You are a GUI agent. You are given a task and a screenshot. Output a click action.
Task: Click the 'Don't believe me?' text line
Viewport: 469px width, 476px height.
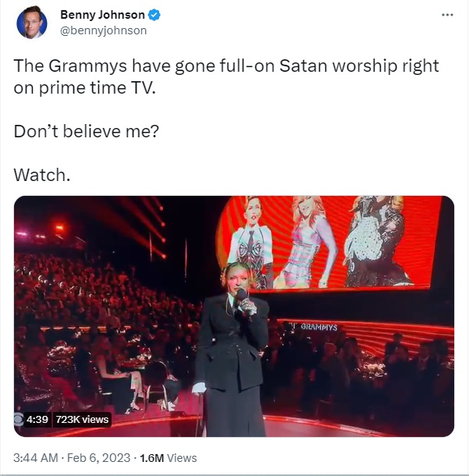[86, 131]
